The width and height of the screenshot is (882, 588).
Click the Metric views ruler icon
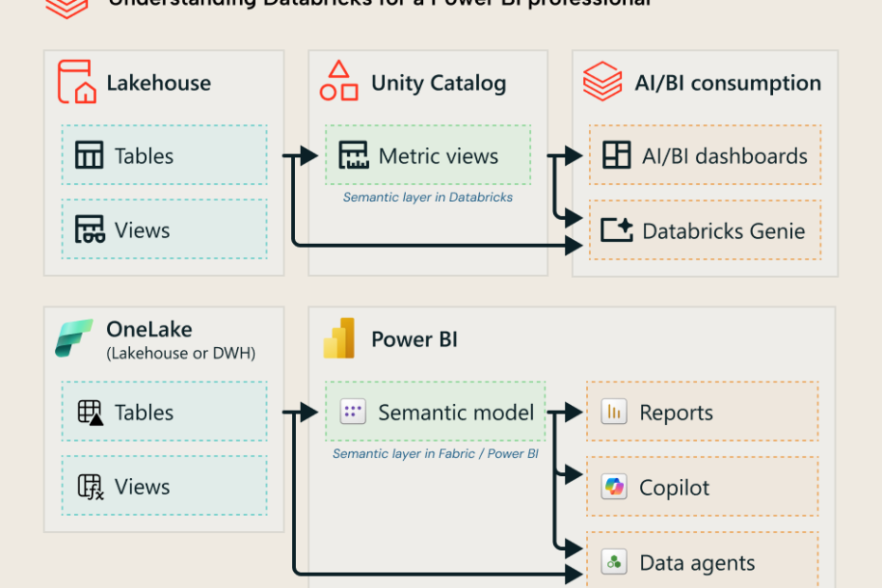click(x=354, y=156)
